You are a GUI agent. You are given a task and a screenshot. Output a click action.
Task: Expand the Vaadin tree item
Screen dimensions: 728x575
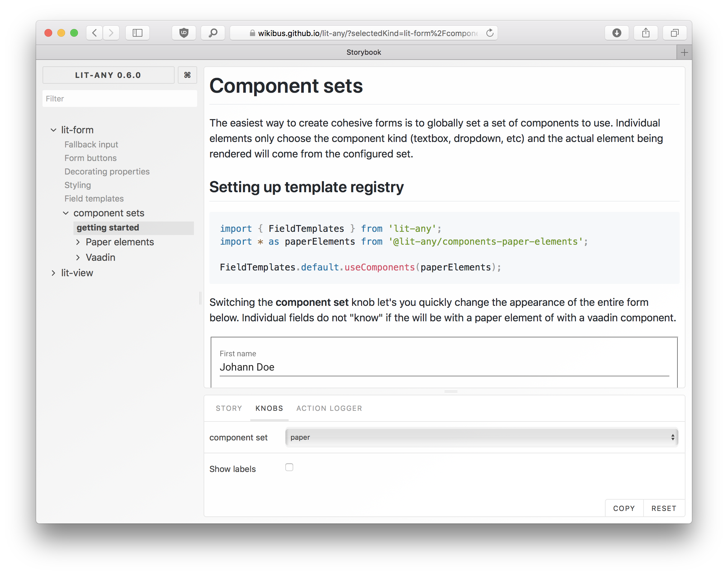click(x=80, y=257)
